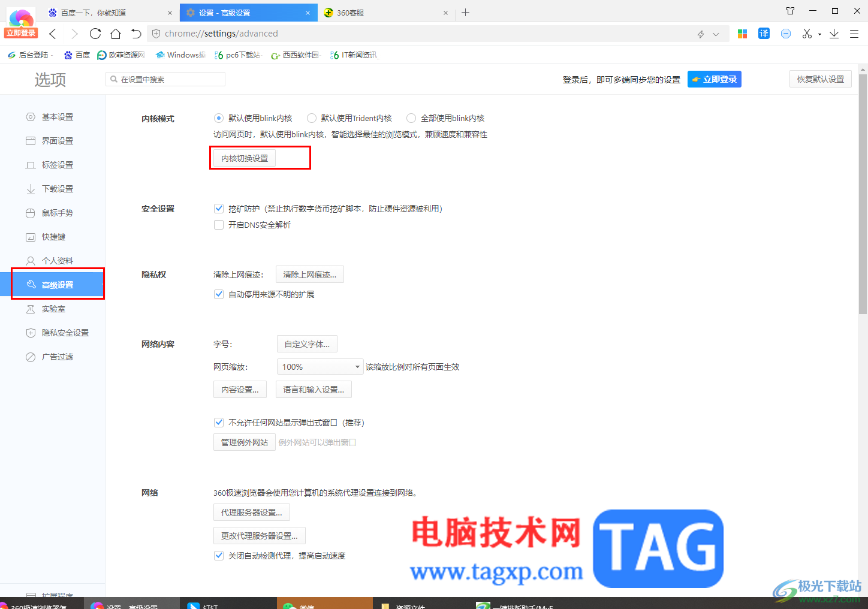Open 实验室 in the sidebar
868x609 pixels.
point(53,309)
